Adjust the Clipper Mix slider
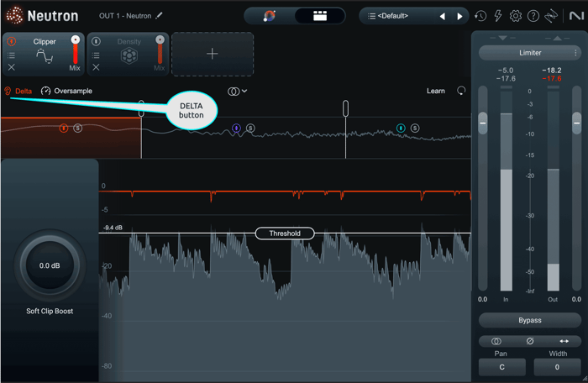The width and height of the screenshot is (588, 383). pyautogui.click(x=76, y=50)
